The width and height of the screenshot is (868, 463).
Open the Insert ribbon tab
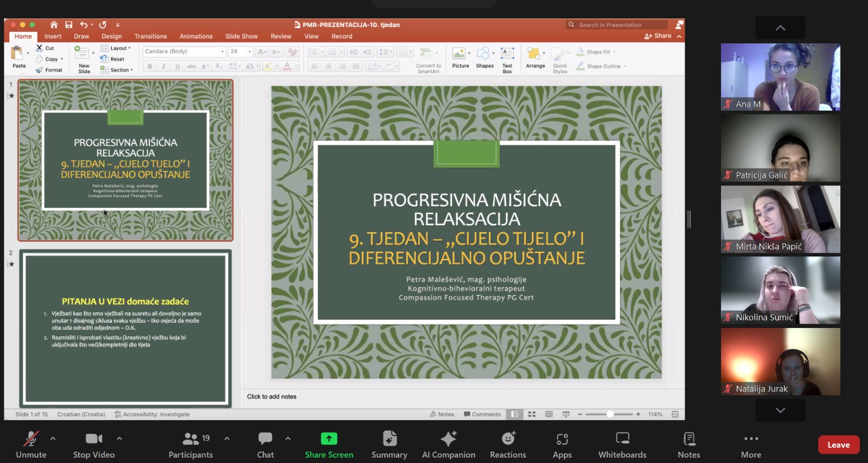point(53,36)
